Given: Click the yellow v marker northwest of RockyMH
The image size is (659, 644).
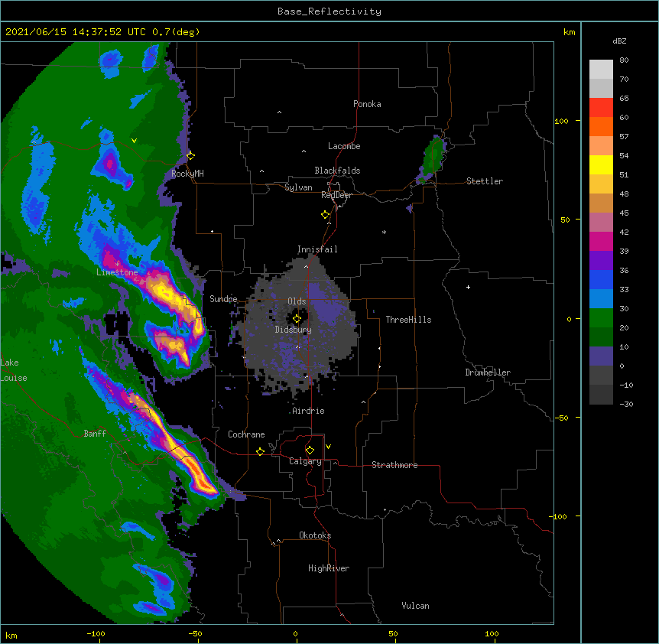Looking at the screenshot, I should (x=134, y=141).
